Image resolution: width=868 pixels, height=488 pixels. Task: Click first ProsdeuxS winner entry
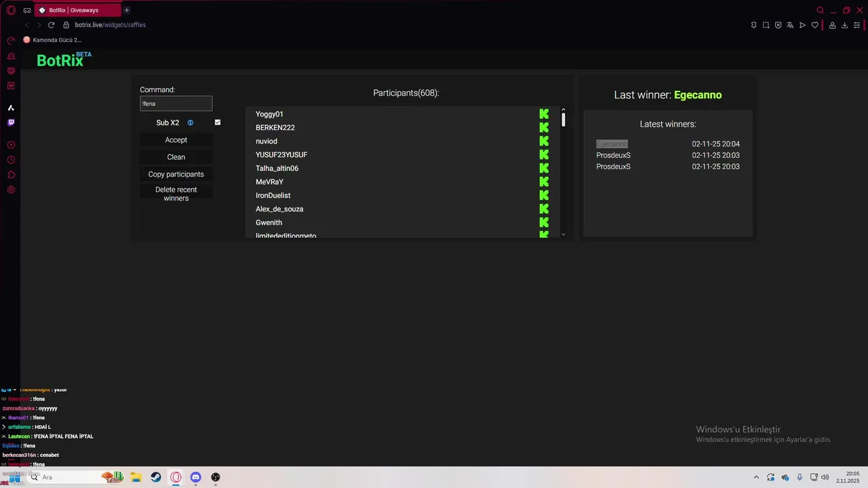614,155
